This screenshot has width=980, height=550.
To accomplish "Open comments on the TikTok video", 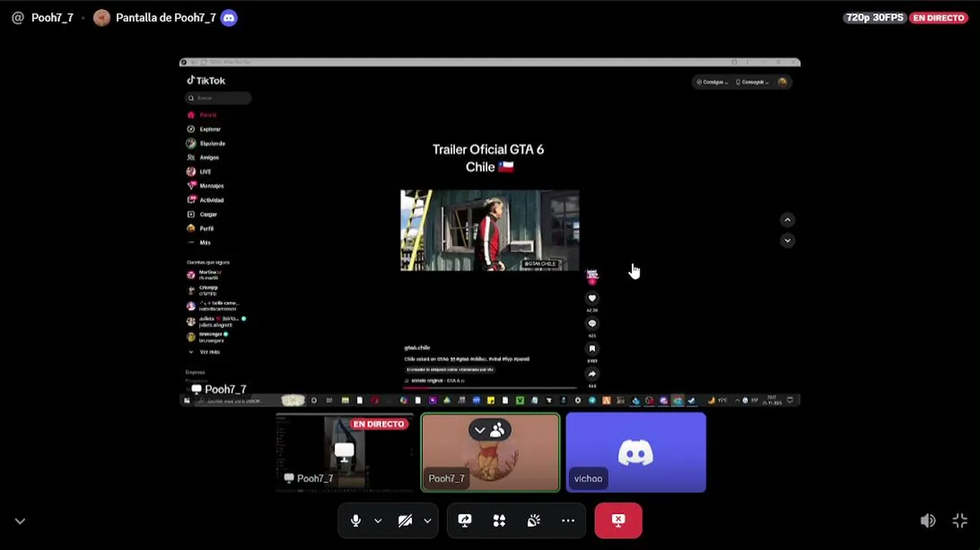I will click(x=592, y=324).
